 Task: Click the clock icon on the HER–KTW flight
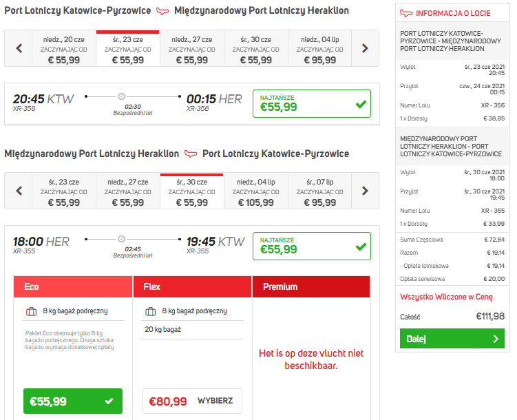click(121, 239)
